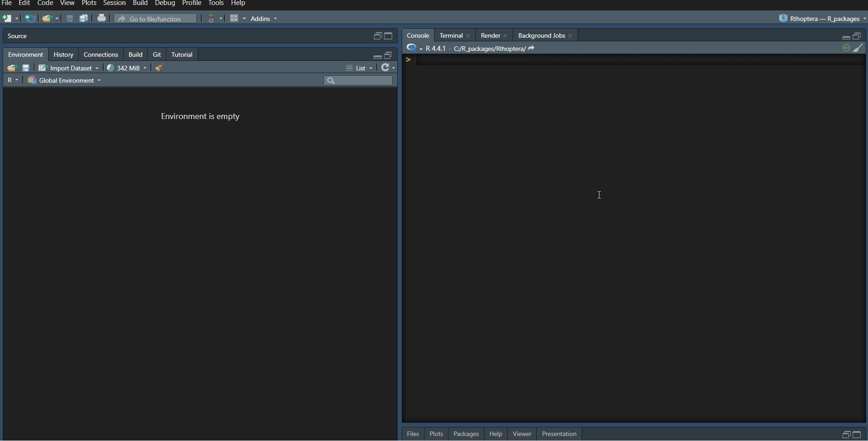The width and height of the screenshot is (868, 441).
Task: Clear the console with broom icon
Action: click(858, 48)
